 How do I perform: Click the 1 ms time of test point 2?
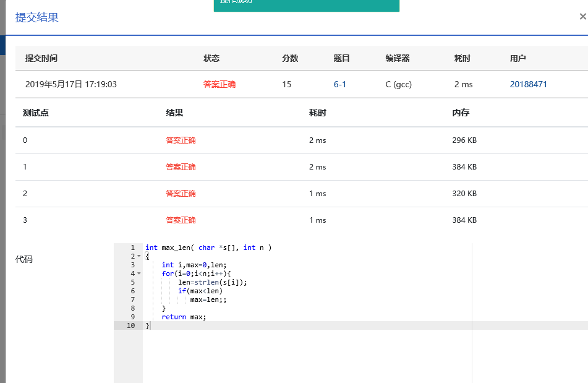click(x=317, y=194)
